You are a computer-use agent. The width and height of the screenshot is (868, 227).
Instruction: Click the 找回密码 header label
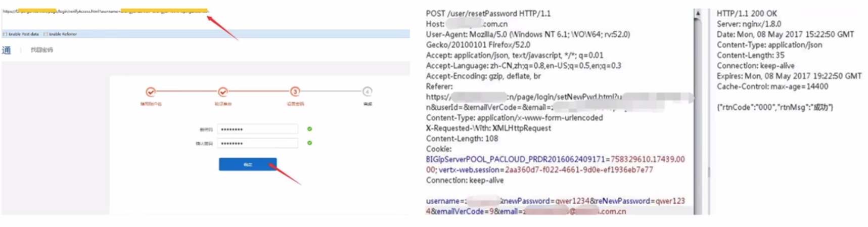tap(41, 50)
